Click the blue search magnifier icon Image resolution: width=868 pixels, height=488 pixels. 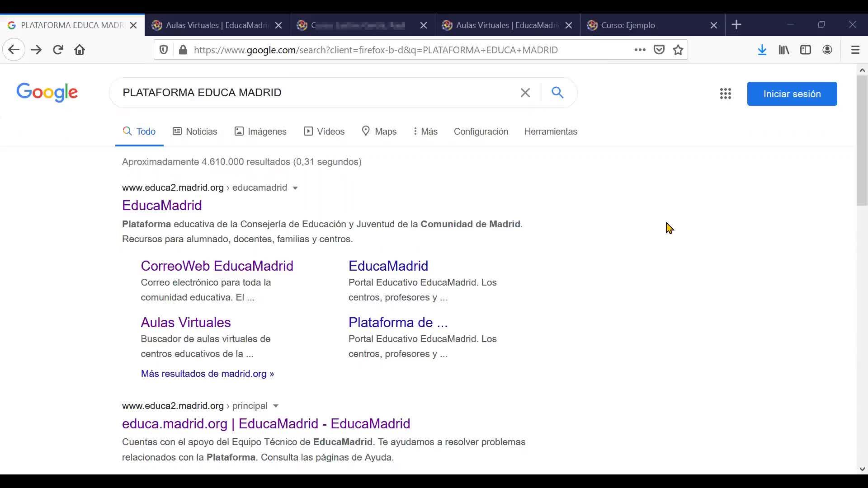tap(557, 93)
